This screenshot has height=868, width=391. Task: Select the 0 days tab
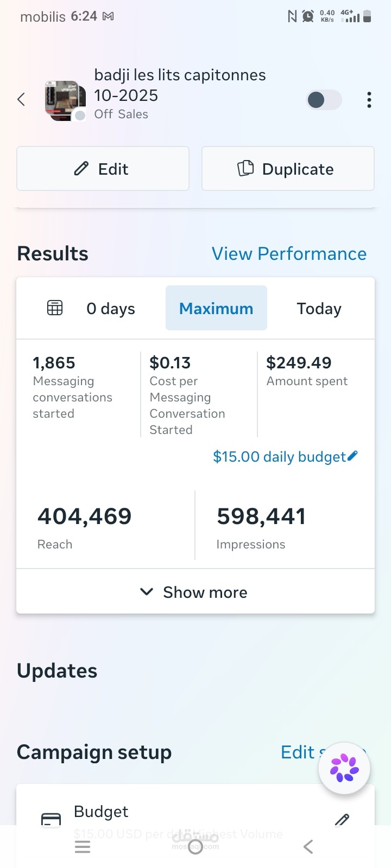pos(111,309)
